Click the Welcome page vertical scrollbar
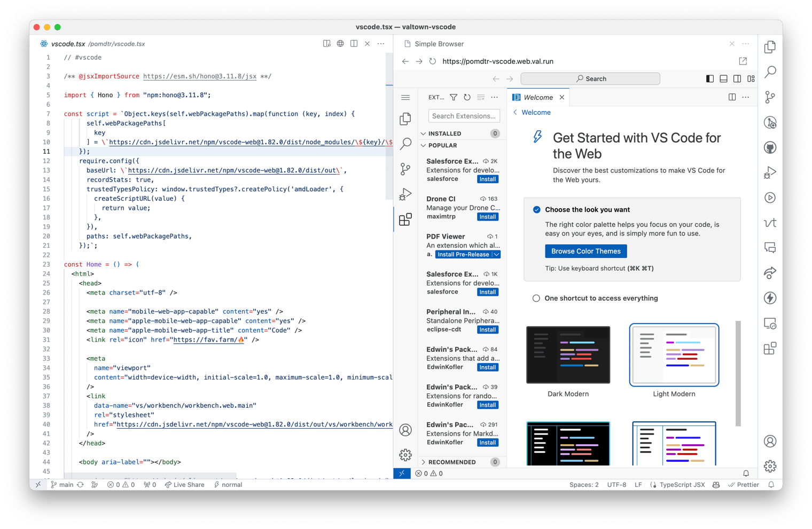This screenshot has width=812, height=529. coord(738,373)
